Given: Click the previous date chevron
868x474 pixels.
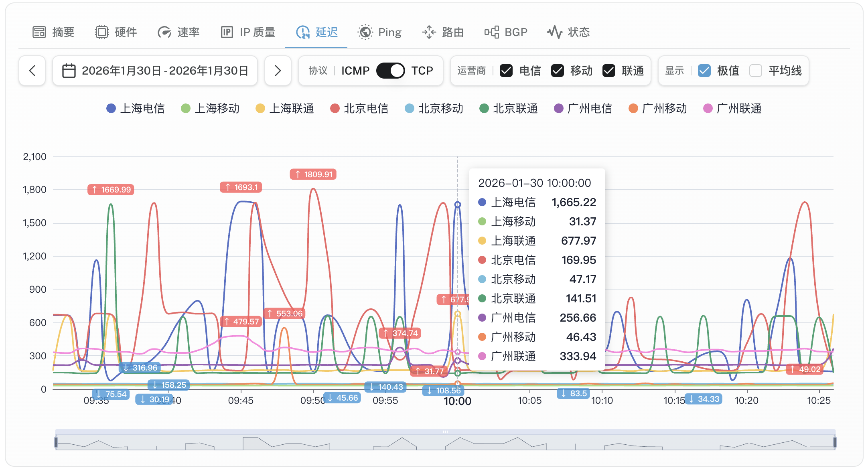Looking at the screenshot, I should (x=32, y=71).
